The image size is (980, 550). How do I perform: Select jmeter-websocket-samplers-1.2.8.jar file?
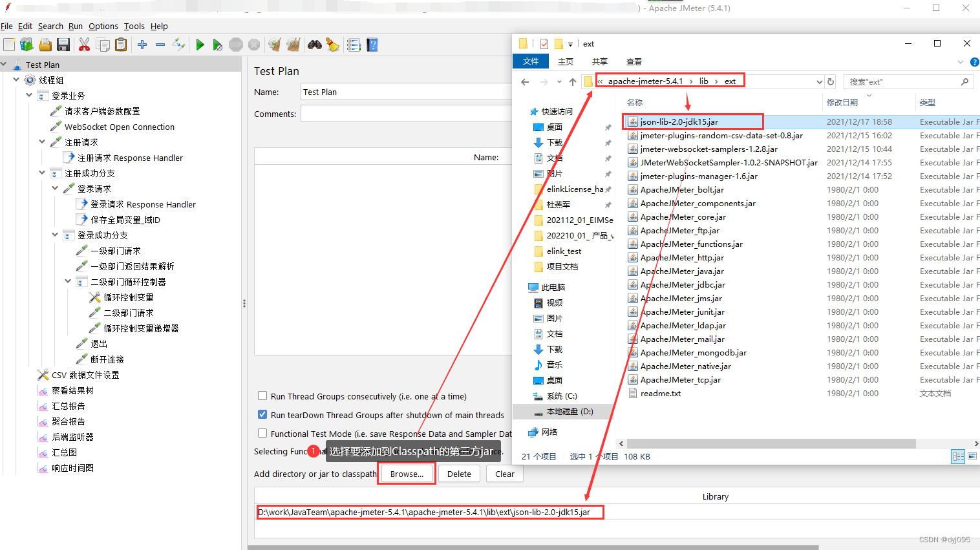click(708, 149)
